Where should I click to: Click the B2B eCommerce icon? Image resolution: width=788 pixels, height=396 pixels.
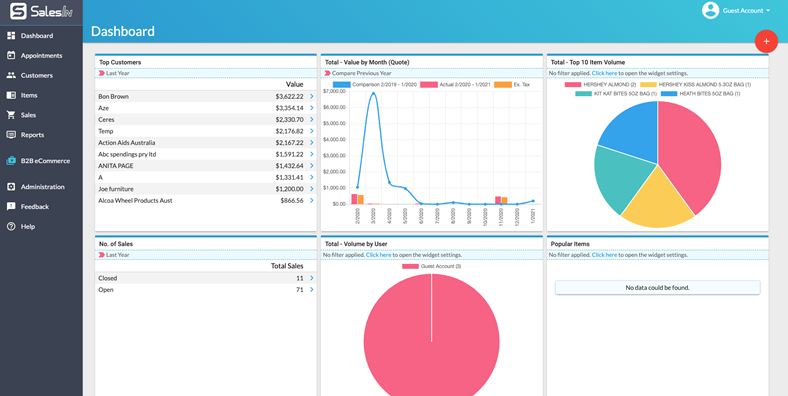(x=11, y=161)
